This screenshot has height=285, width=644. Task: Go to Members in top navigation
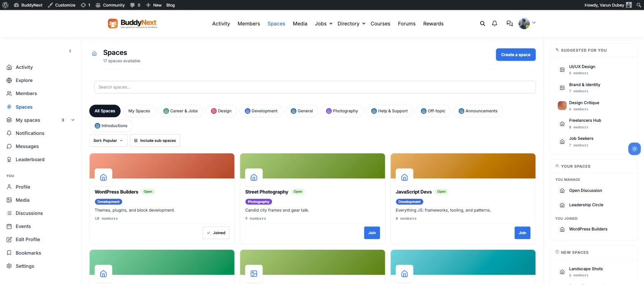coord(248,24)
